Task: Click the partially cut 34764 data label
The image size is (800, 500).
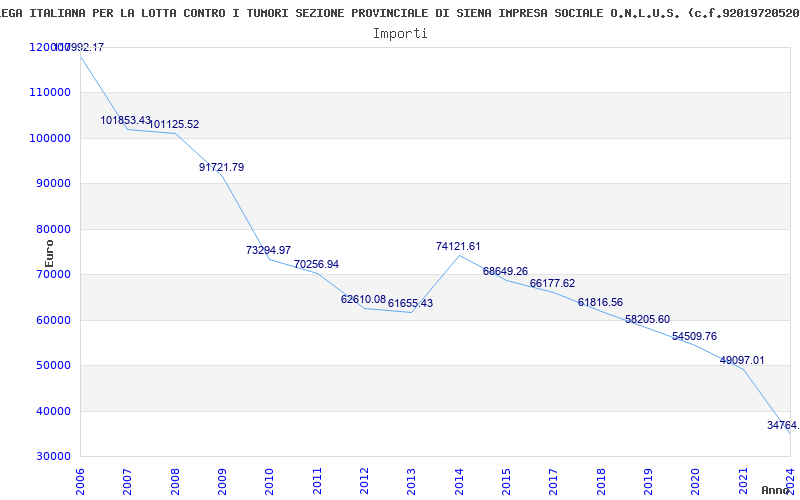Action: coord(783,425)
